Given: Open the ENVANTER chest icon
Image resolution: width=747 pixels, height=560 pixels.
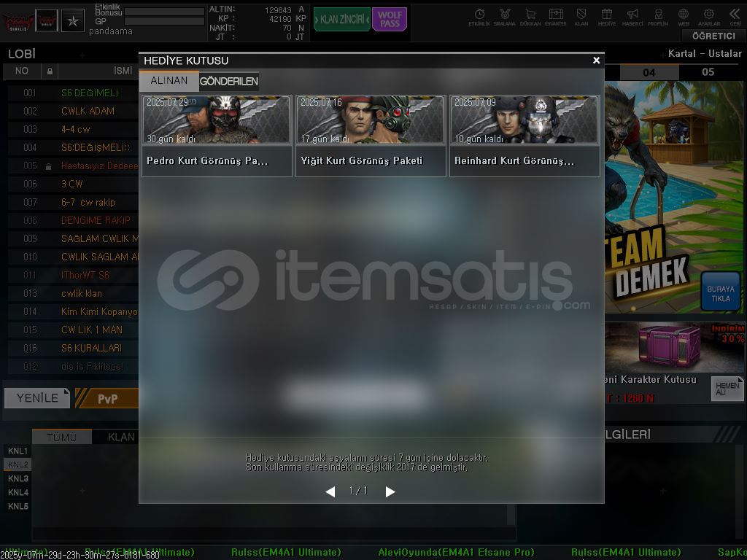Looking at the screenshot, I should pyautogui.click(x=555, y=17).
